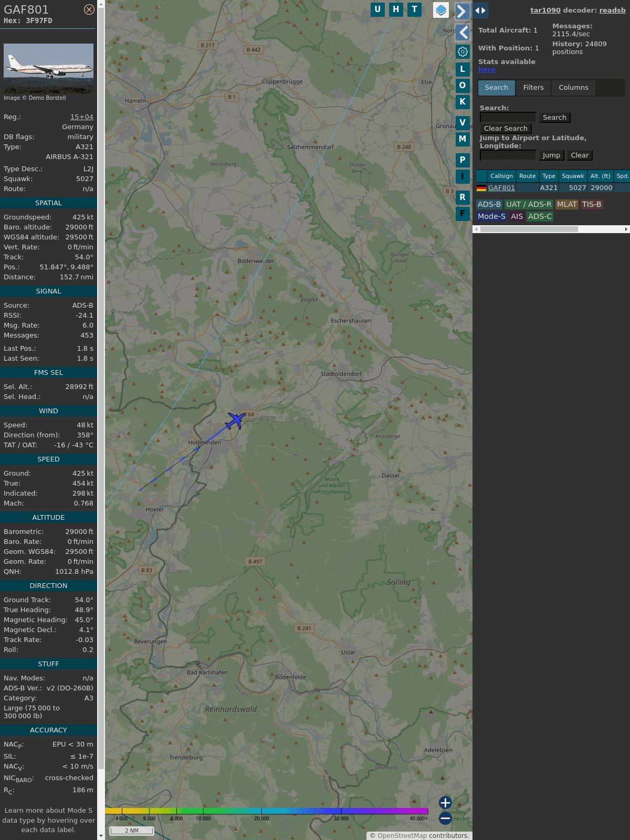Open registration 15+04 link

click(x=82, y=117)
